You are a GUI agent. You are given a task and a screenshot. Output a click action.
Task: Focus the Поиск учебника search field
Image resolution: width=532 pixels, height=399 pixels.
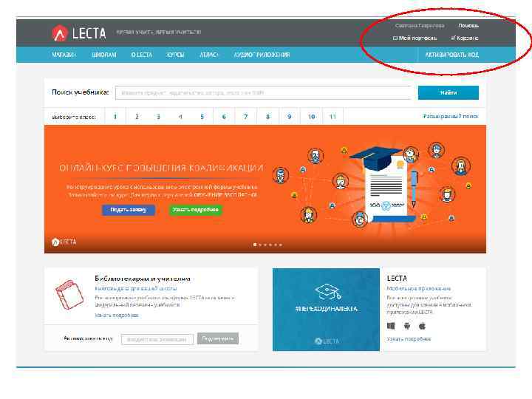[263, 92]
